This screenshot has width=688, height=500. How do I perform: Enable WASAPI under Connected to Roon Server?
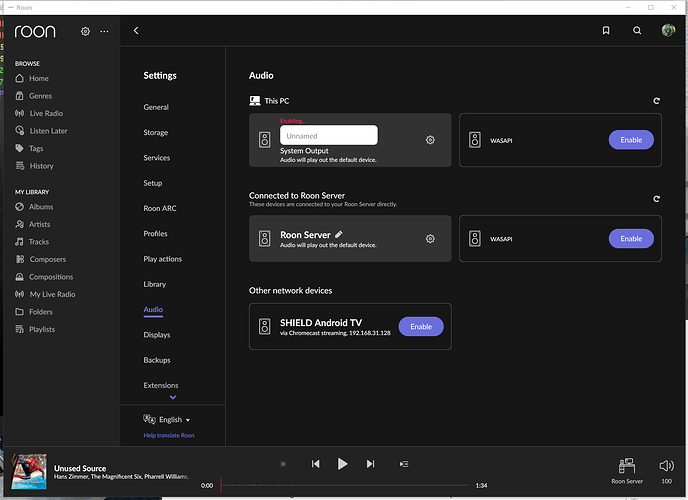pyautogui.click(x=631, y=239)
